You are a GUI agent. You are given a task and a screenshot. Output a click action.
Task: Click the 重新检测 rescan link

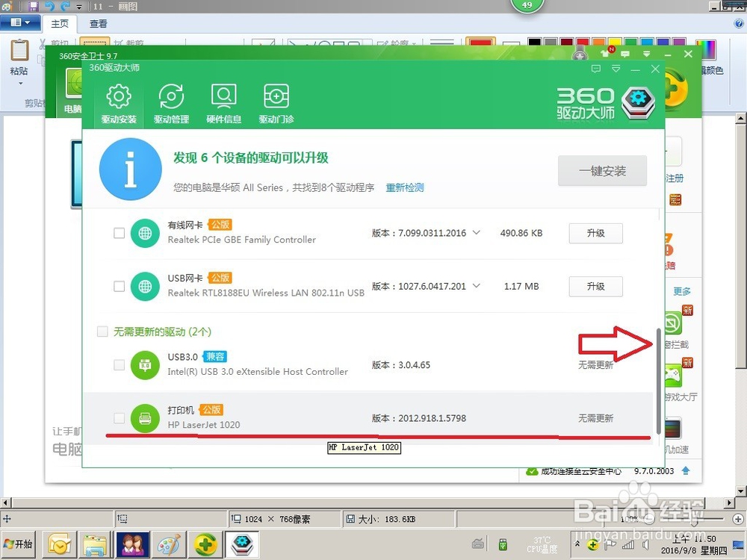click(x=404, y=187)
